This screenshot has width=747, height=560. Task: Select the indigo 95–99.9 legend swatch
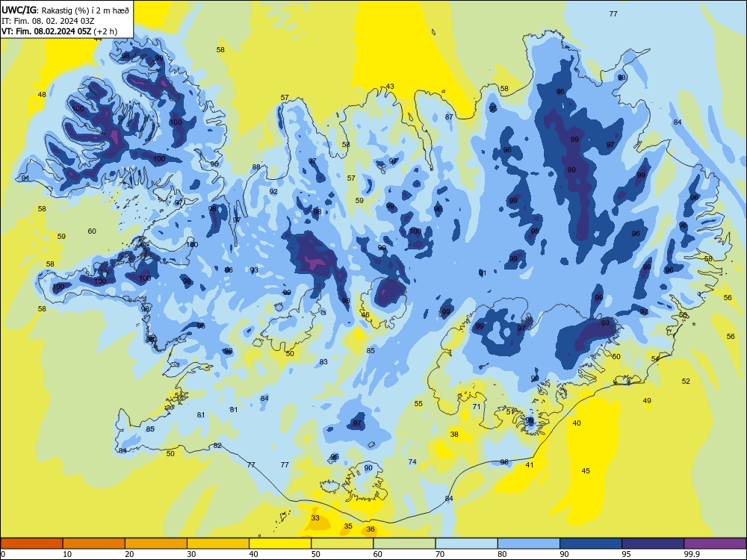click(x=653, y=544)
